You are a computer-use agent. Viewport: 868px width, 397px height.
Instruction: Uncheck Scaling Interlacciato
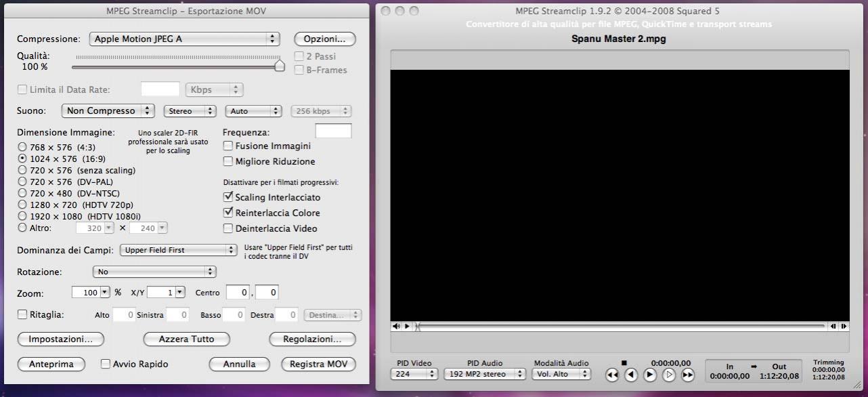click(x=228, y=197)
